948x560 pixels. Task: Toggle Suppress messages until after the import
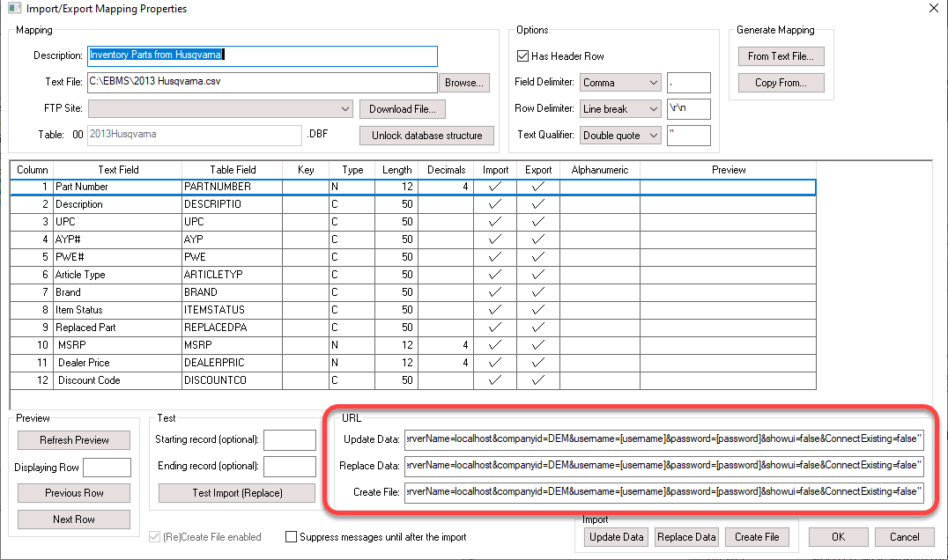291,536
